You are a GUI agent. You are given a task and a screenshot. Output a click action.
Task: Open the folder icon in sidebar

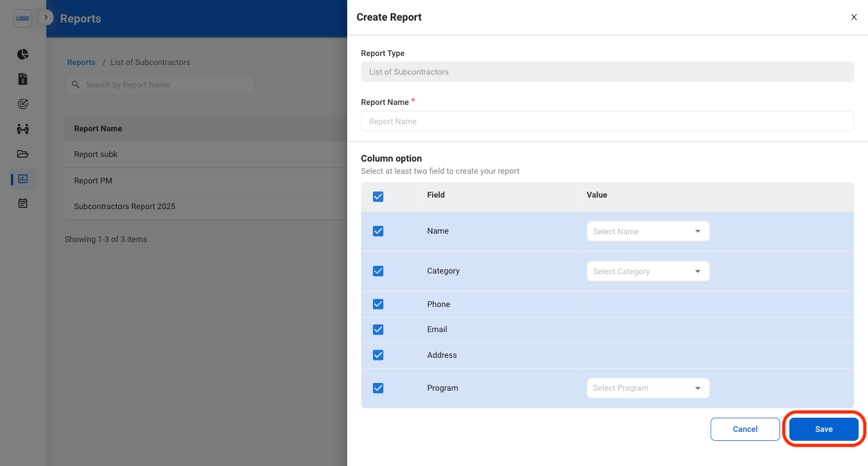pos(23,154)
